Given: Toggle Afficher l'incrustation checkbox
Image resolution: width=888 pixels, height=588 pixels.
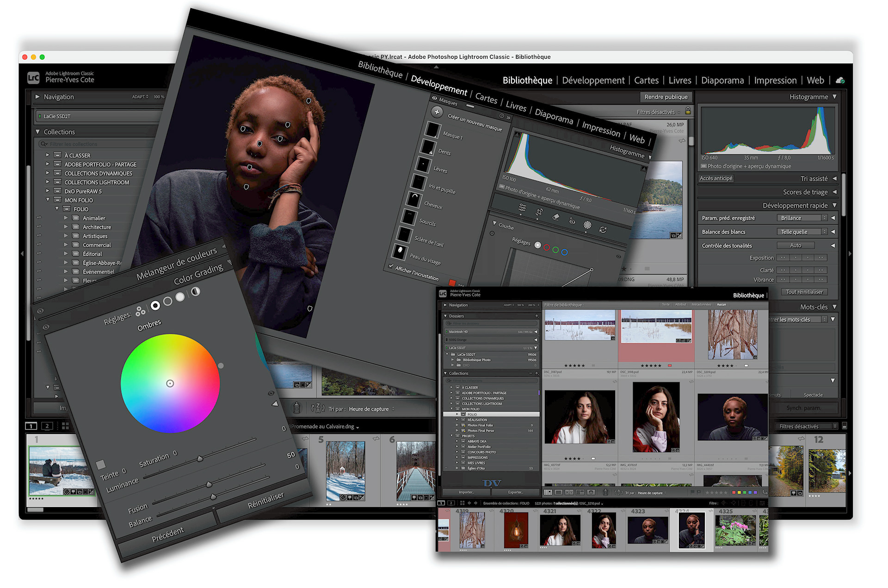Looking at the screenshot, I should coord(391,267).
